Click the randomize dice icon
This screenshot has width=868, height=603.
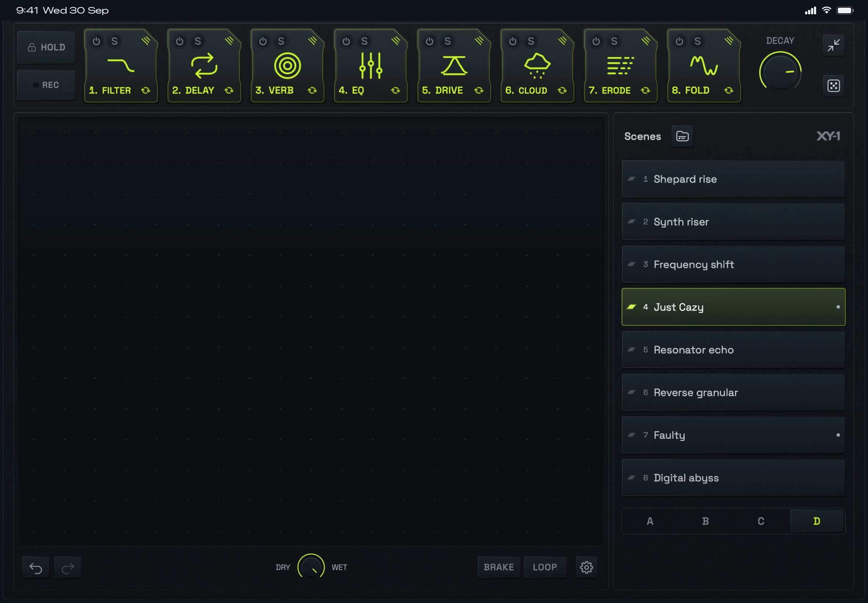click(833, 86)
